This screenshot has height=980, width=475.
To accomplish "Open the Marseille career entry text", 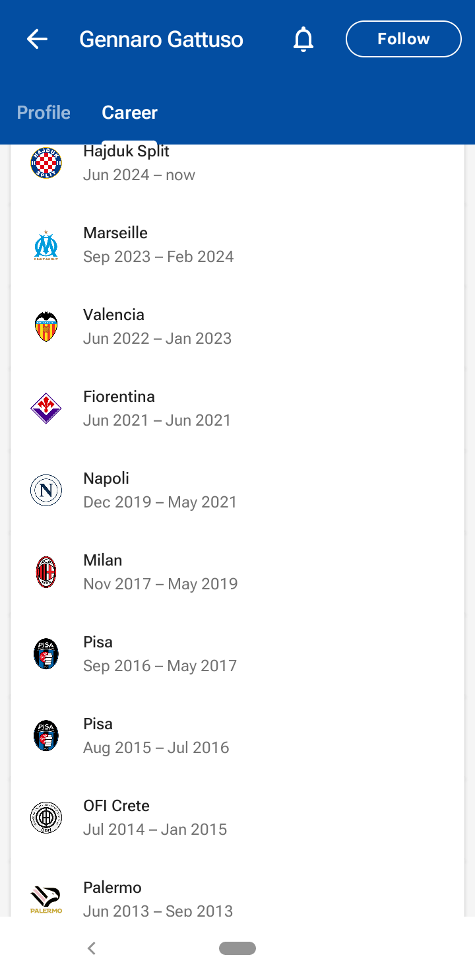I will [x=158, y=245].
